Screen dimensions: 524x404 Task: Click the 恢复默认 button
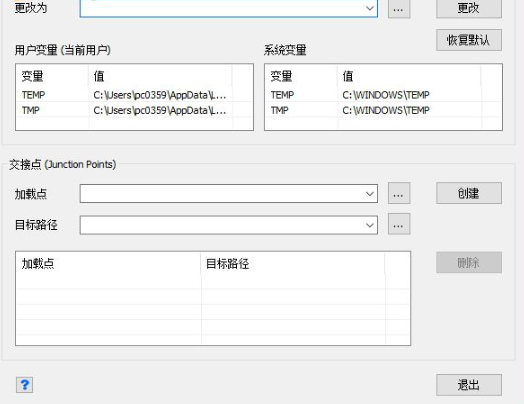(469, 40)
